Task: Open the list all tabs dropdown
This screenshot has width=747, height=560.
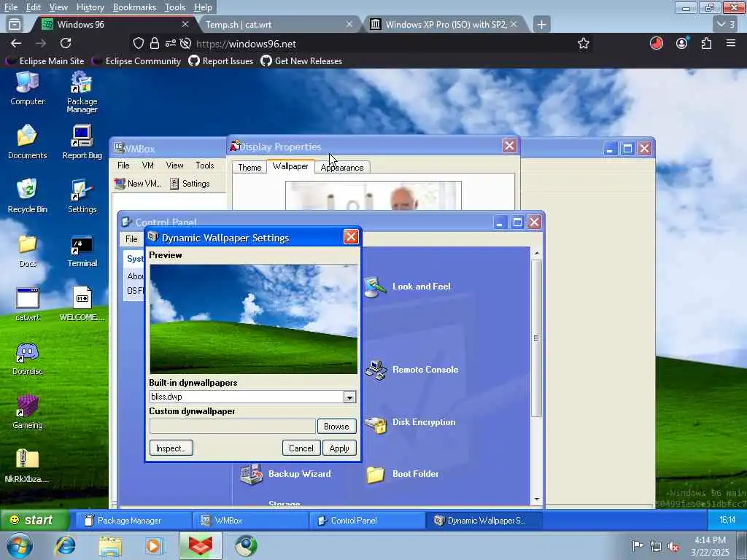Action: tap(726, 24)
